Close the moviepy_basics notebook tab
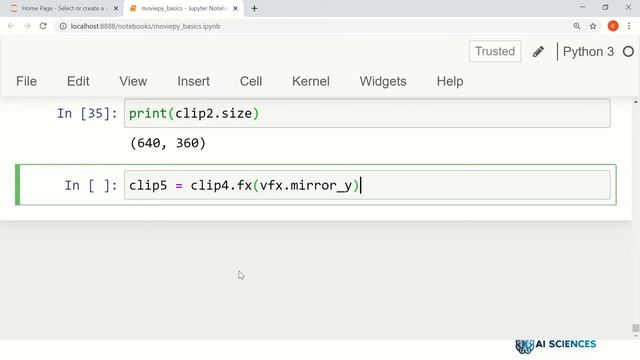The width and height of the screenshot is (640, 360). pyautogui.click(x=236, y=8)
